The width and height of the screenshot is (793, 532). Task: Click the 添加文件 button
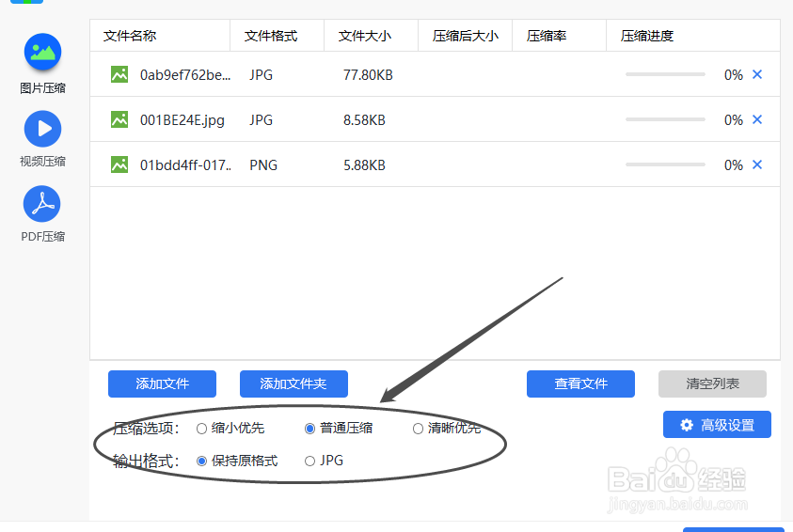(x=163, y=384)
